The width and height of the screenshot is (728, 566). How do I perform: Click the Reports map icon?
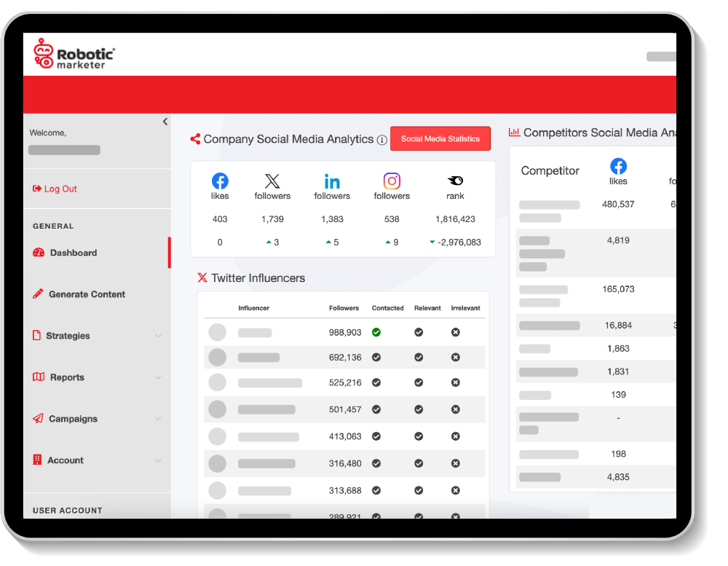coord(39,377)
